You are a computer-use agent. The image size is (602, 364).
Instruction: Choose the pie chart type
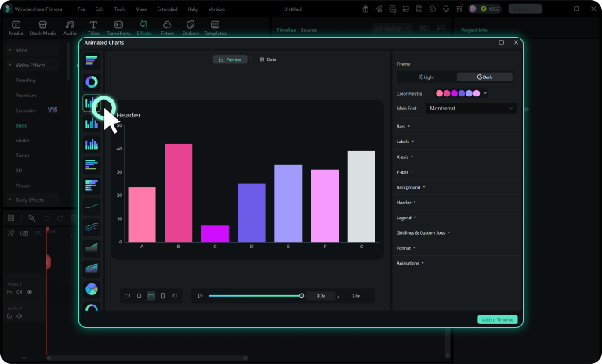pyautogui.click(x=92, y=289)
